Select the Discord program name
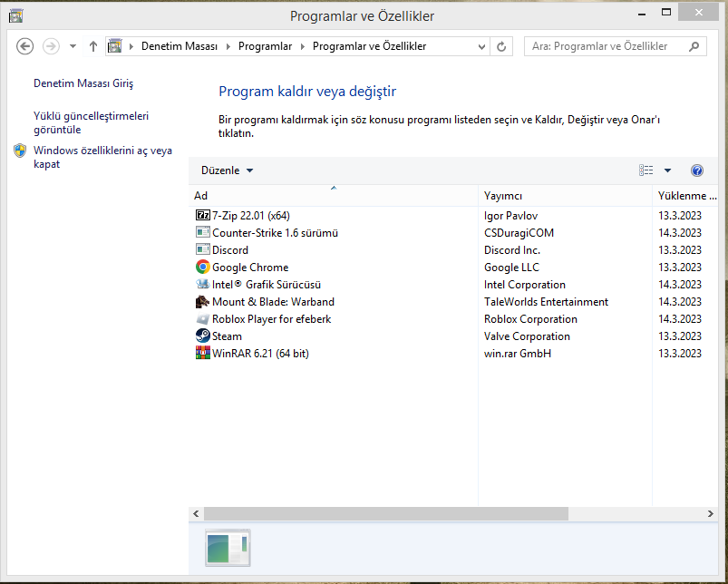Viewport: 728px width, 584px height. tap(230, 249)
